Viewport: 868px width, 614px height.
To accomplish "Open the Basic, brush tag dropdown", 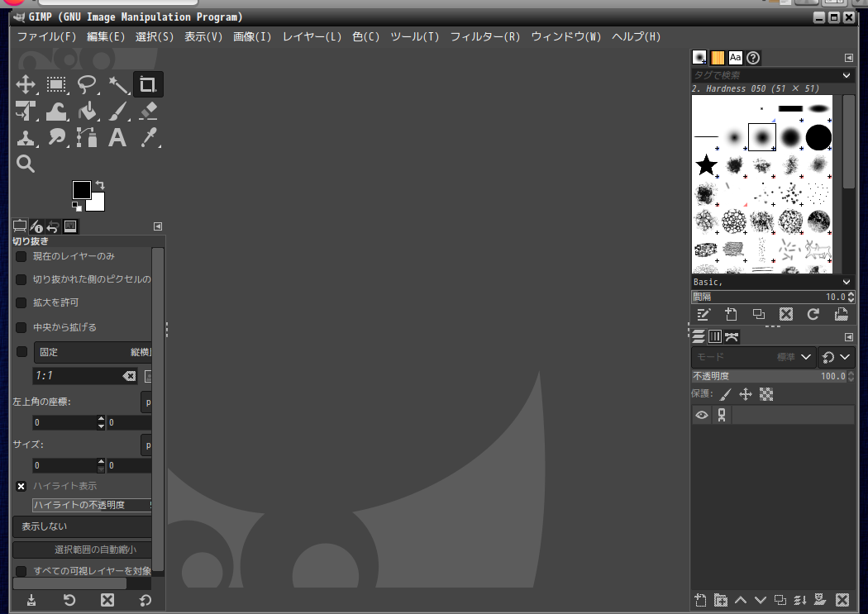I will pyautogui.click(x=847, y=282).
